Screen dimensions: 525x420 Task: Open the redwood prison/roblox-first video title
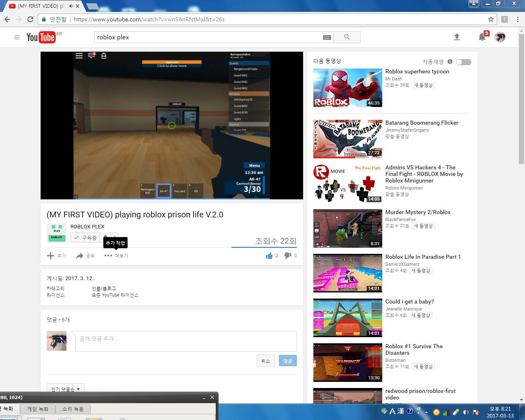click(420, 394)
